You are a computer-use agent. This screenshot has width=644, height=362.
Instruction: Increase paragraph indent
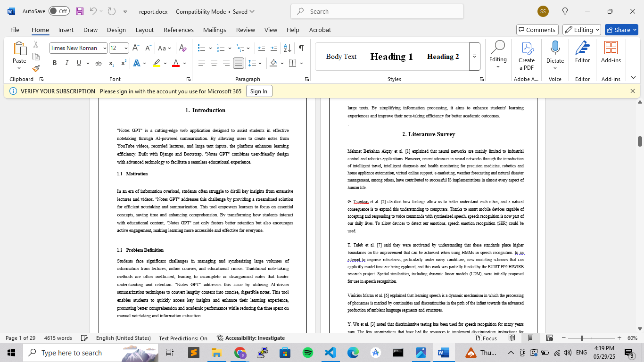coord(274,48)
